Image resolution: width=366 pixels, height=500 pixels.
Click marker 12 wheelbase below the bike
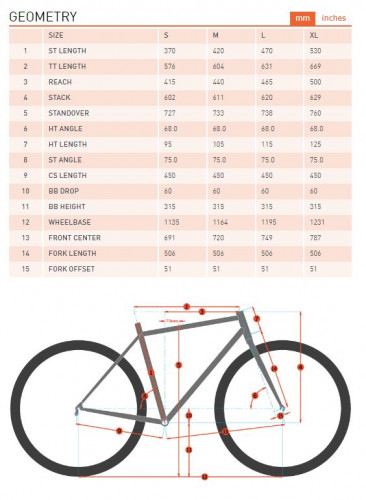click(x=205, y=477)
